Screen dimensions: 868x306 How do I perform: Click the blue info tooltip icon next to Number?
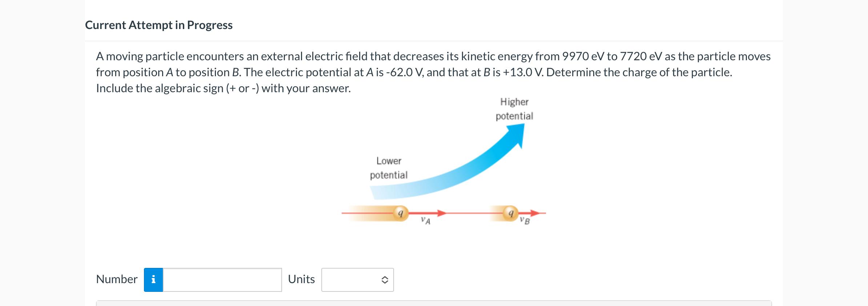coord(154,279)
